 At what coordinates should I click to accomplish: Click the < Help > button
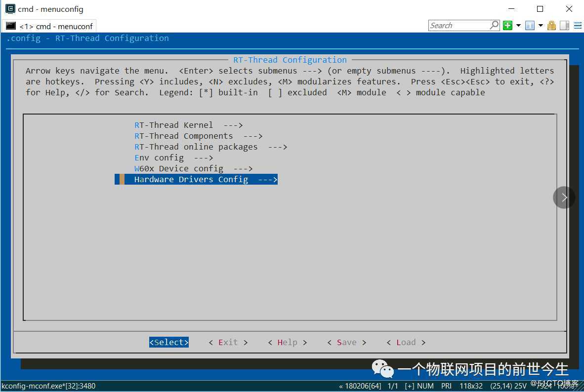point(287,342)
